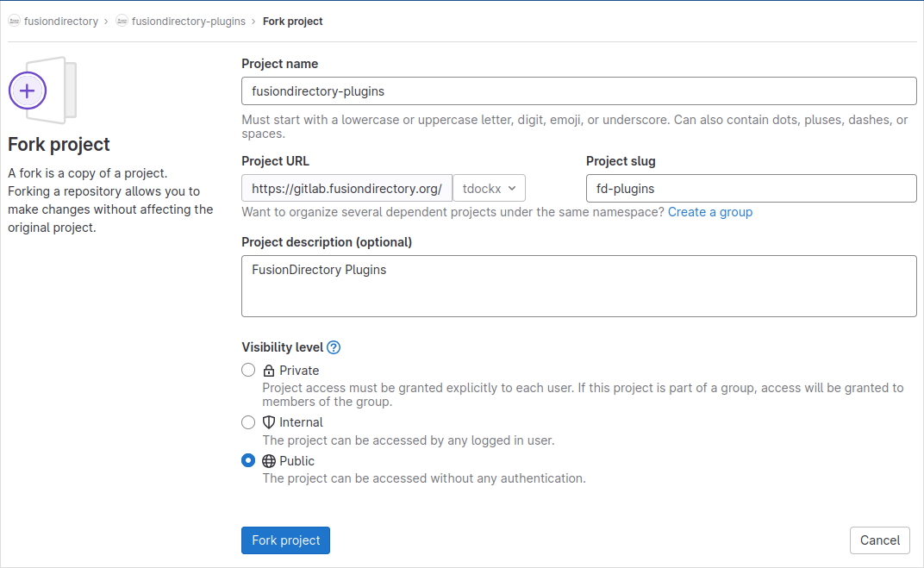Click the Internal label text
The height and width of the screenshot is (568, 924).
pos(301,422)
